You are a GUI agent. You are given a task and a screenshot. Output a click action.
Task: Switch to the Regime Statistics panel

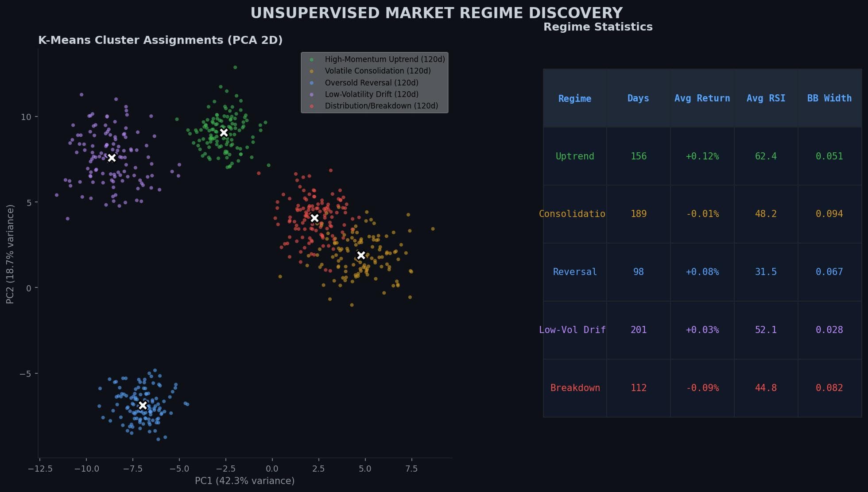(x=598, y=27)
